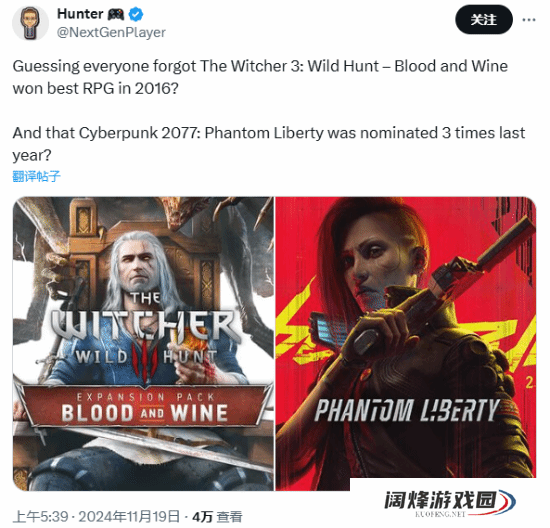Screen dimensions: 550x528
Task: Click the Hunter display name
Action: tap(80, 14)
